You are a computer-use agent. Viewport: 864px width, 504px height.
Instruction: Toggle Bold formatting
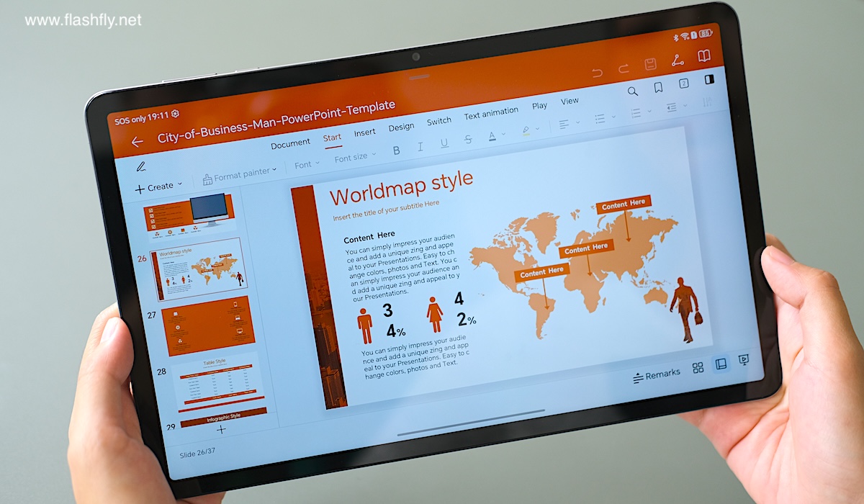[396, 150]
